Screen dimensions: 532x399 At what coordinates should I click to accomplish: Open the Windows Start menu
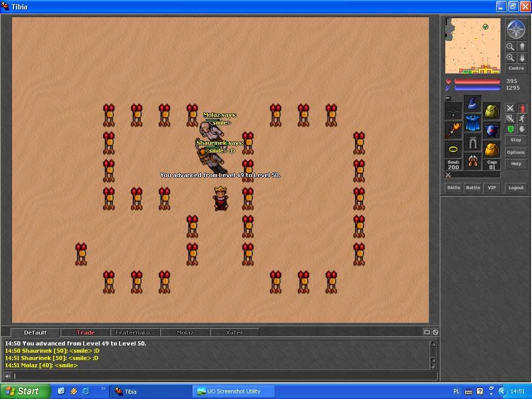[x=25, y=391]
